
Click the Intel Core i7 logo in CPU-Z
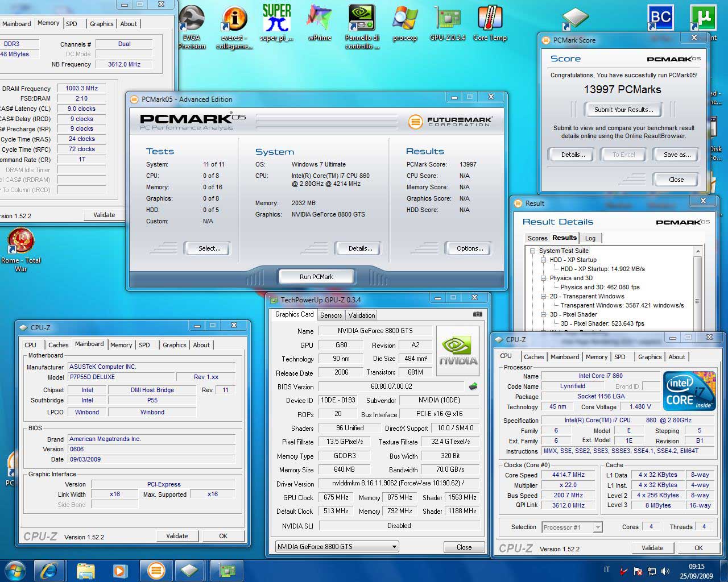click(689, 391)
